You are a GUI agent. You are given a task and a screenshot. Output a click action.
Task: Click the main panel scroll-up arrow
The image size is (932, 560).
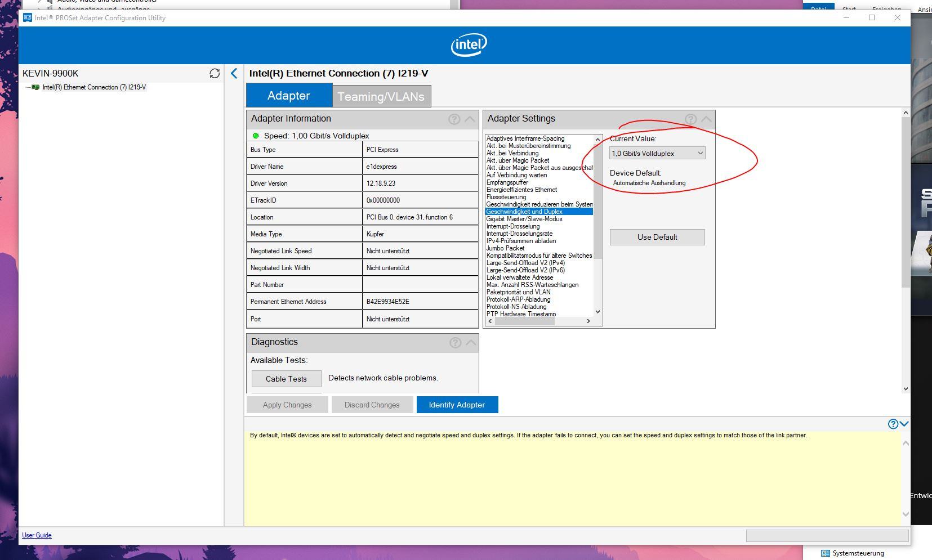(x=906, y=113)
